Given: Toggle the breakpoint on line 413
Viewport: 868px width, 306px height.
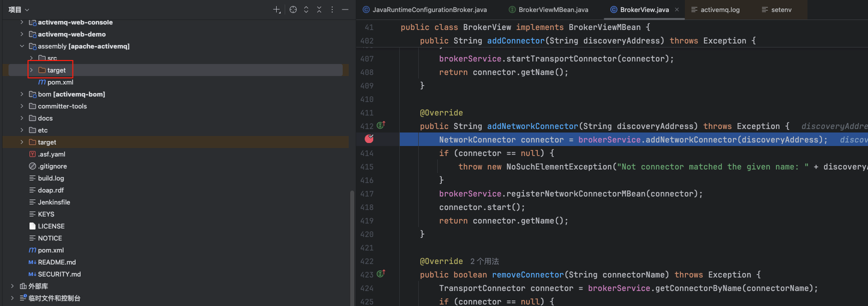Looking at the screenshot, I should click(x=369, y=139).
